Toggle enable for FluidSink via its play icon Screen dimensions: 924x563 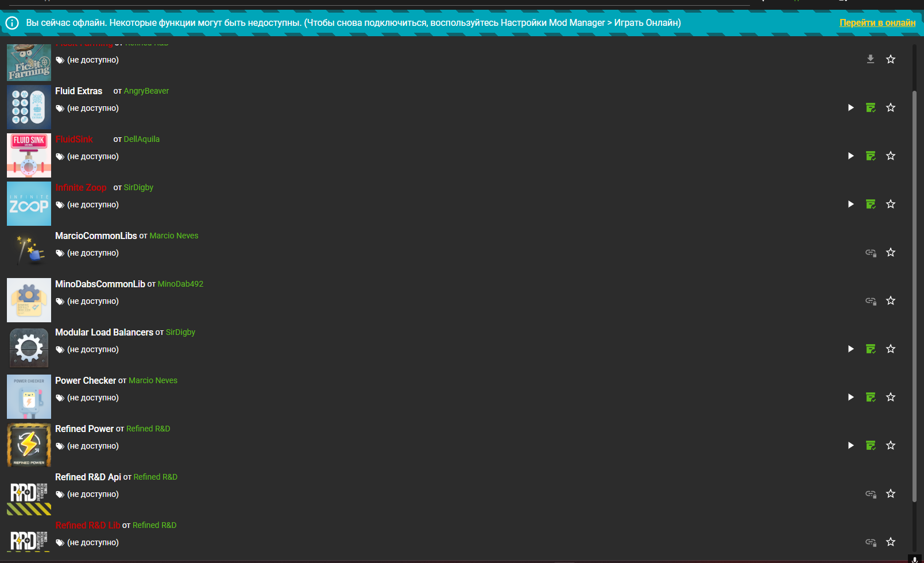851,156
